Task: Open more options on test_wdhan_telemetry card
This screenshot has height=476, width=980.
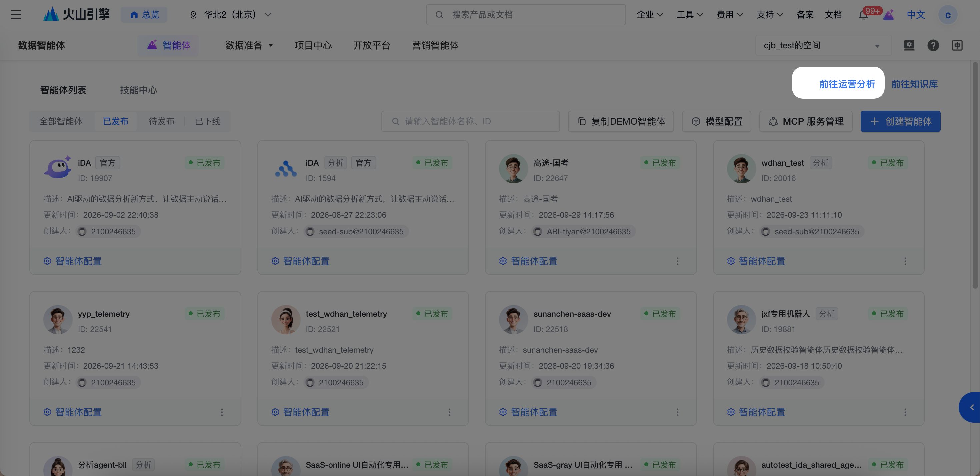Action: point(449,412)
